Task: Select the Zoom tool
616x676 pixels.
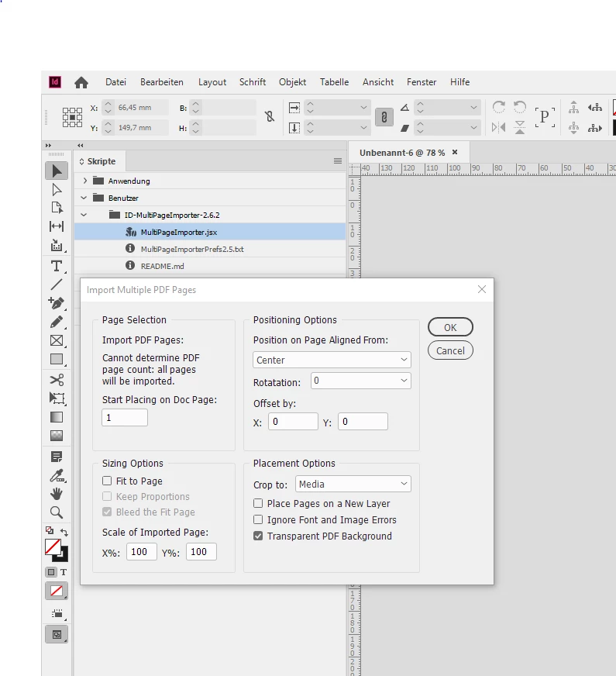Action: tap(57, 512)
